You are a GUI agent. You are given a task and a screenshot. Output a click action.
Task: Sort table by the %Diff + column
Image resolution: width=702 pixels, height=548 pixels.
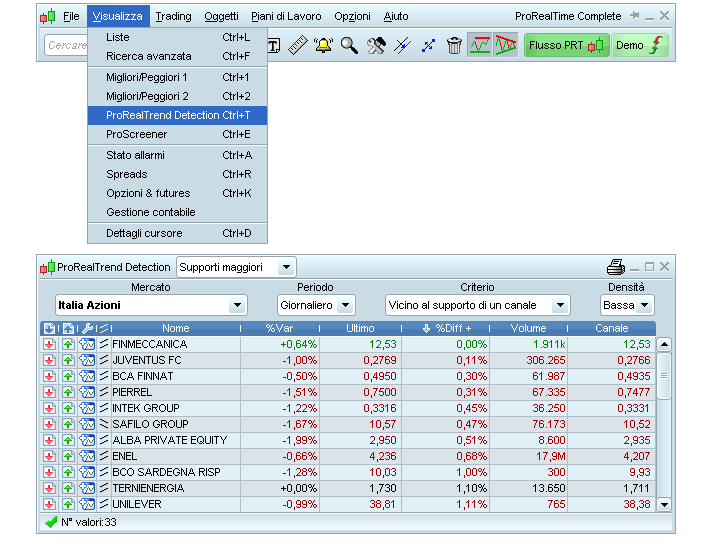point(447,329)
